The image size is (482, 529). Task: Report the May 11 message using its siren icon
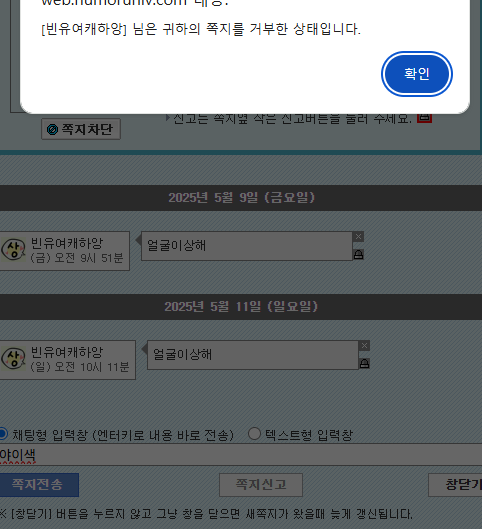coord(364,363)
